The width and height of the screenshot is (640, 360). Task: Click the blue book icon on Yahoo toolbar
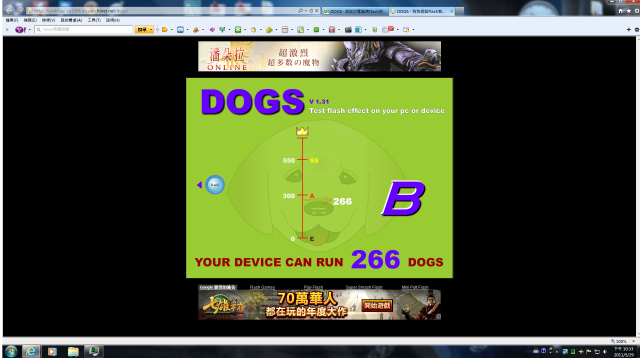click(x=358, y=29)
